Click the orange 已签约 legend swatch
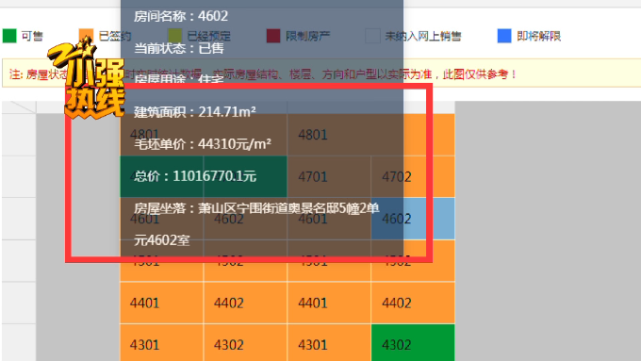This screenshot has height=361, width=641. tap(86, 36)
